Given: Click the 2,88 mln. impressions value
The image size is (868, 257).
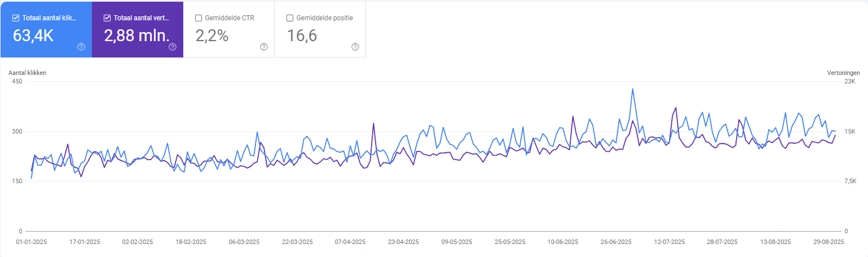Looking at the screenshot, I should 137,36.
